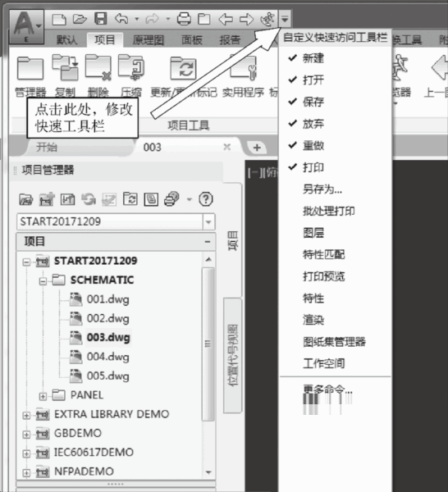
Task: Switch to the 默认 ribbon tab
Action: (x=66, y=40)
